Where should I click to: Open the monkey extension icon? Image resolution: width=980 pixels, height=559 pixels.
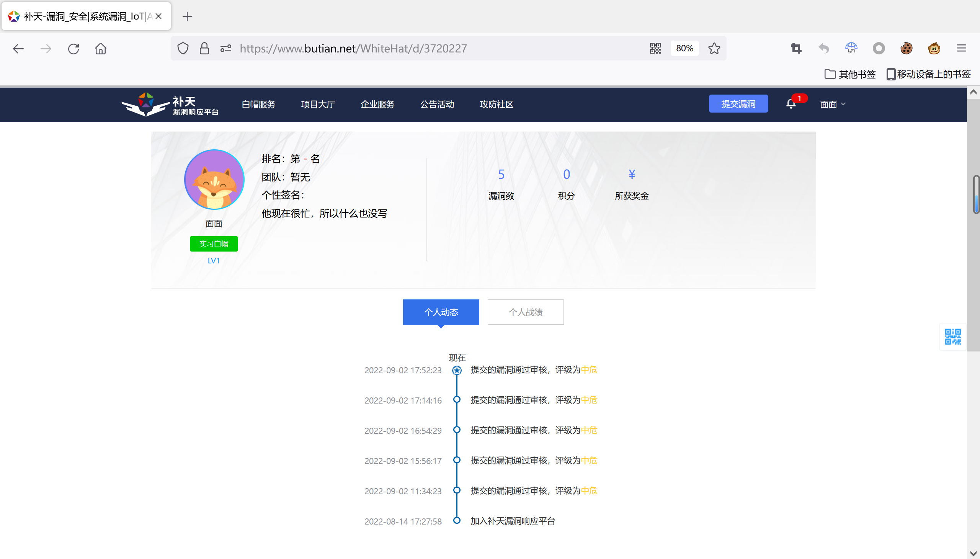pos(934,48)
